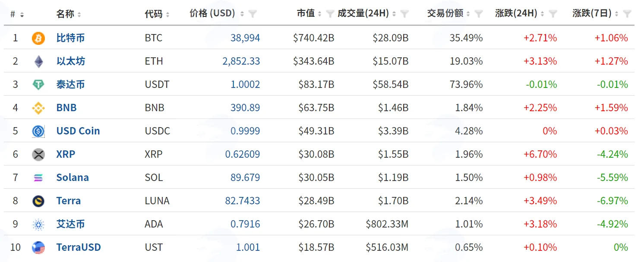
Task: Click the 24H change +3.49%
Action: pyautogui.click(x=540, y=201)
